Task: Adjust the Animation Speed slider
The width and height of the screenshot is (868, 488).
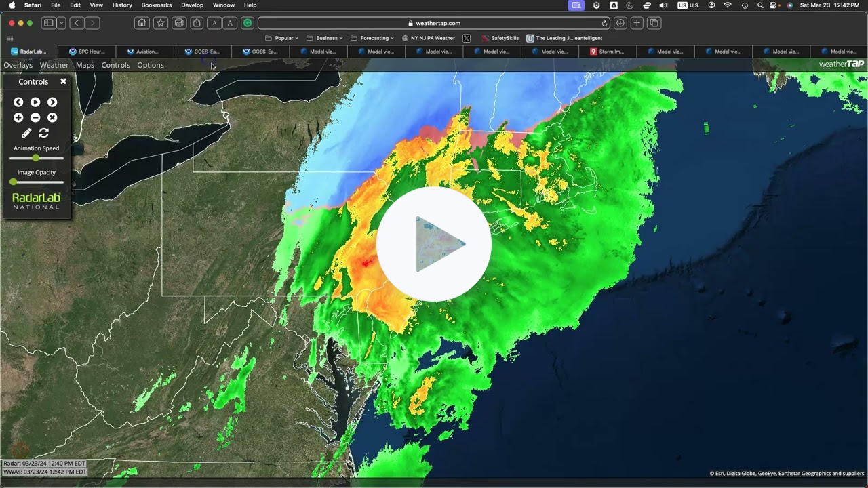Action: pyautogui.click(x=35, y=158)
